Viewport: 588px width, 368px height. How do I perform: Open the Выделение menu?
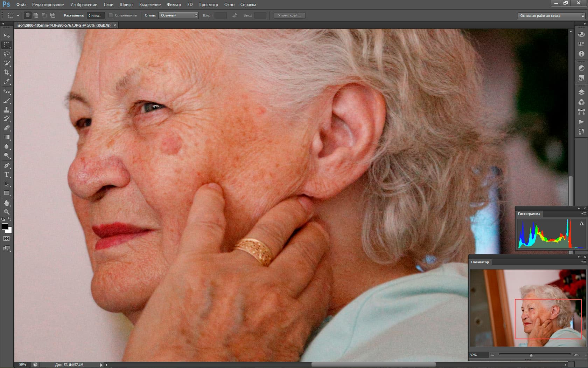tap(150, 5)
